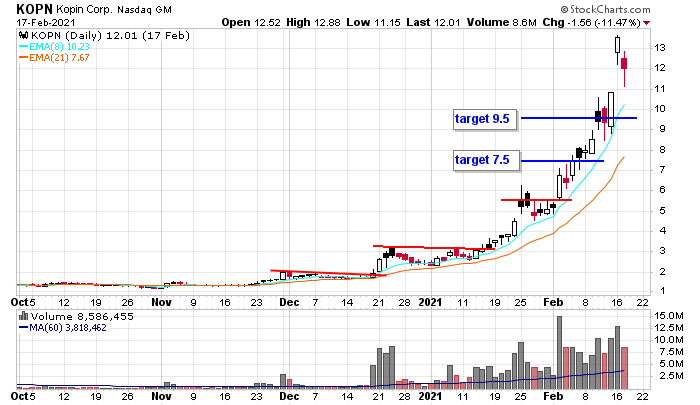
Task: Click the 2021 label on volume chart axis
Action: point(430,396)
